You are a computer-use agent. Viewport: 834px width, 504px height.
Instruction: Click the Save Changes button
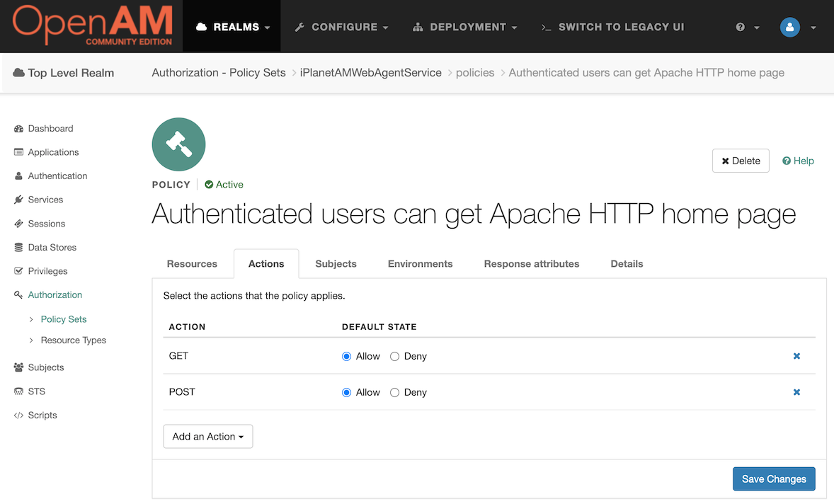[x=774, y=479]
